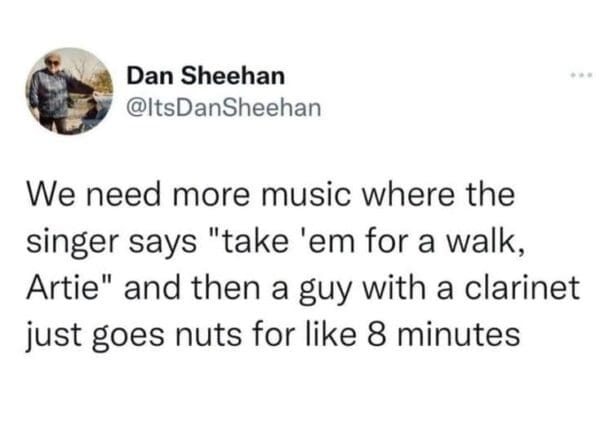
Task: Visit the @ItsDanSheehan handle link
Action: [224, 108]
